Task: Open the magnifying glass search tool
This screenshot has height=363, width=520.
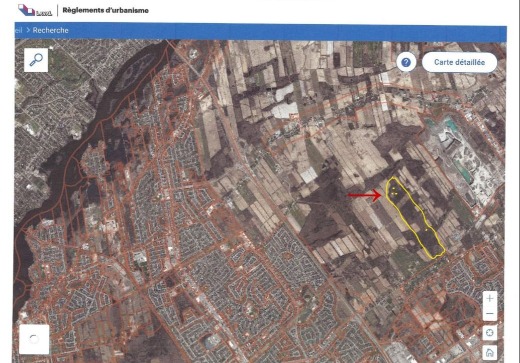Action: click(36, 60)
